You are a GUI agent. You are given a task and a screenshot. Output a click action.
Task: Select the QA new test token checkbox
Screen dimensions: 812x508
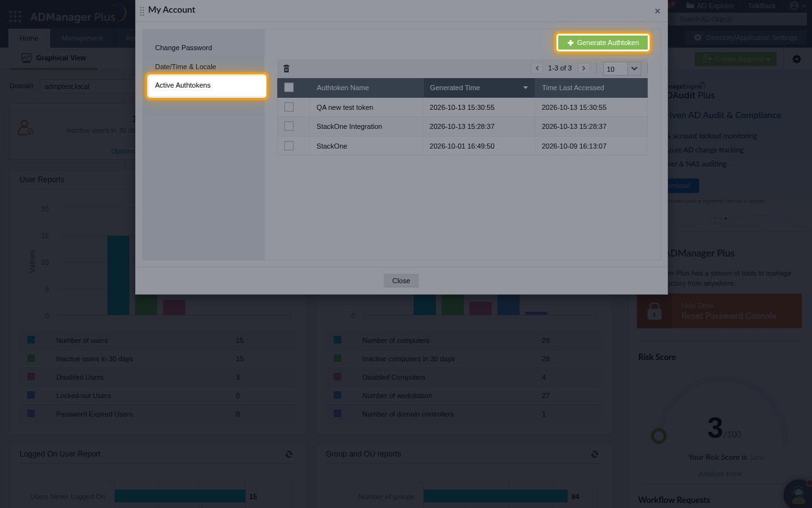289,107
